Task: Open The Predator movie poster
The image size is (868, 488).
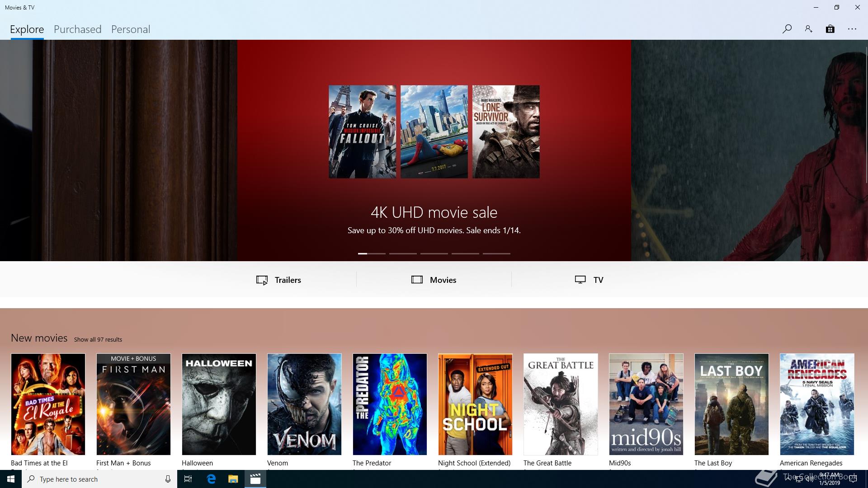Action: coord(390,404)
